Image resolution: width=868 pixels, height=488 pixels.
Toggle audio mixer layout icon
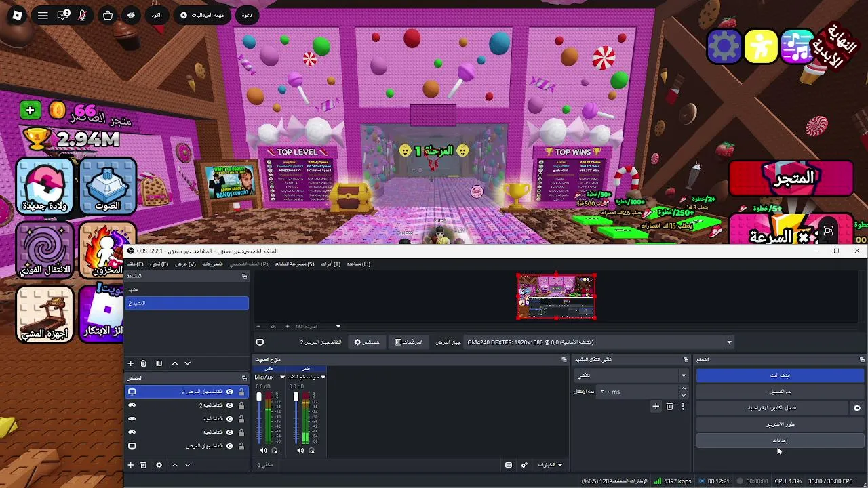tap(509, 465)
